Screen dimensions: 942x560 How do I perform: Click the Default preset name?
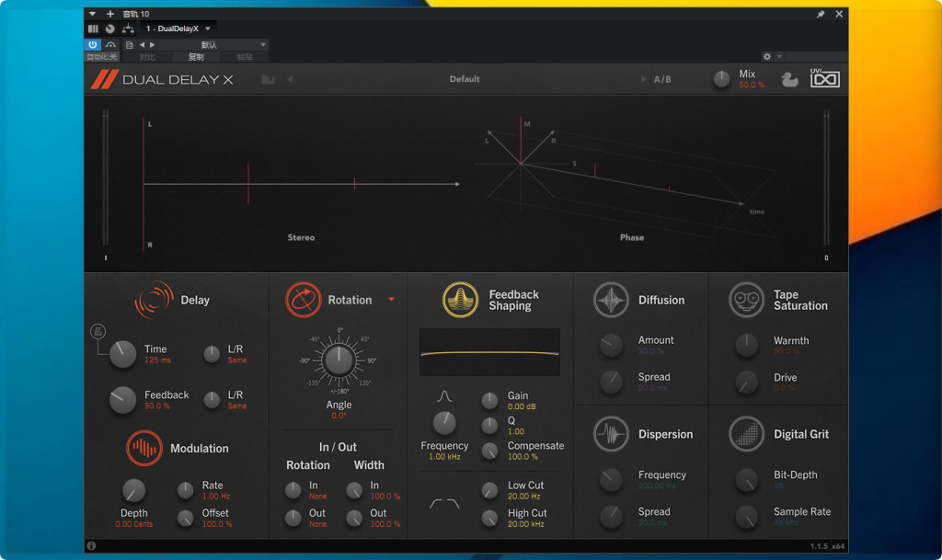click(x=465, y=79)
